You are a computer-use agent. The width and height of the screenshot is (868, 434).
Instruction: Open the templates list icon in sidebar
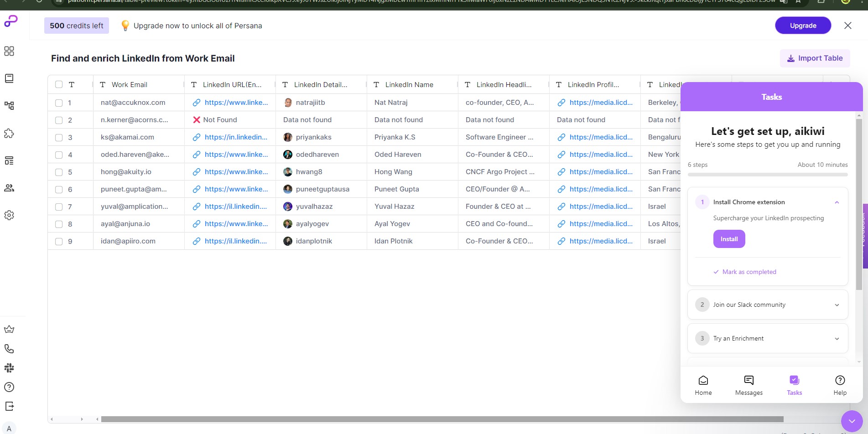(9, 160)
